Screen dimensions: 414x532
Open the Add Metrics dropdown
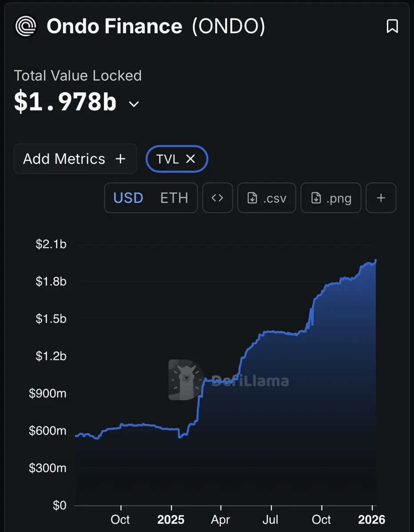(x=75, y=158)
